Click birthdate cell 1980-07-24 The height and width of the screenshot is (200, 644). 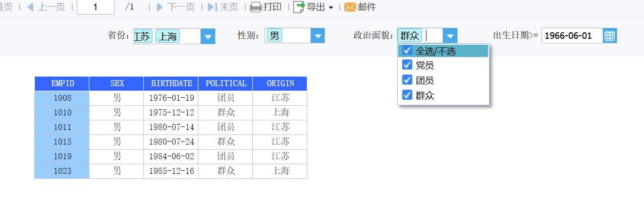(171, 142)
